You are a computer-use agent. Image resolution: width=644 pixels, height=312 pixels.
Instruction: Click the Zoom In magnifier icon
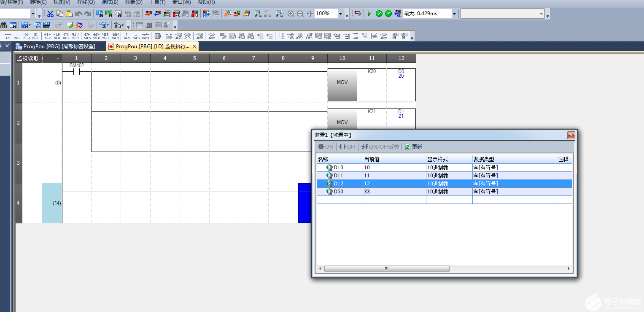point(291,14)
